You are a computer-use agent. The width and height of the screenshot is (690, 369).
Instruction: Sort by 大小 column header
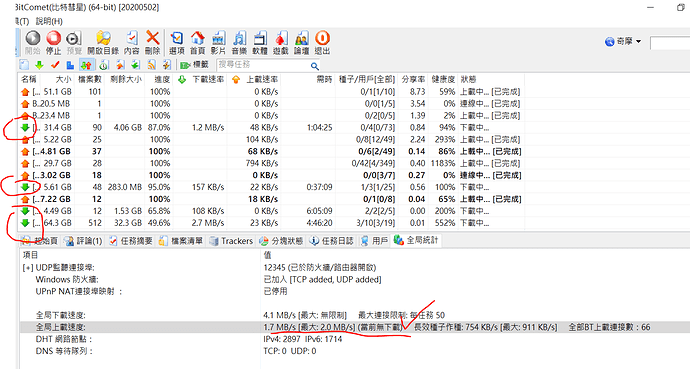tap(58, 79)
